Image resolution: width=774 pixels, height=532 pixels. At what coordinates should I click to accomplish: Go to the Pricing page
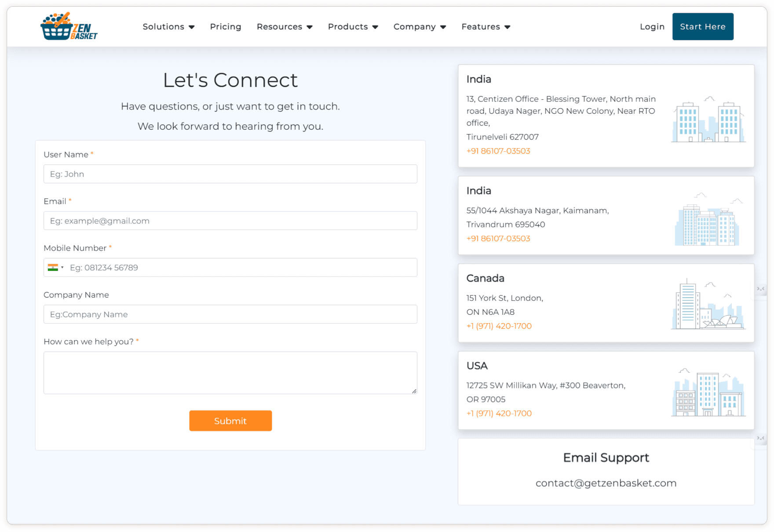coord(226,27)
